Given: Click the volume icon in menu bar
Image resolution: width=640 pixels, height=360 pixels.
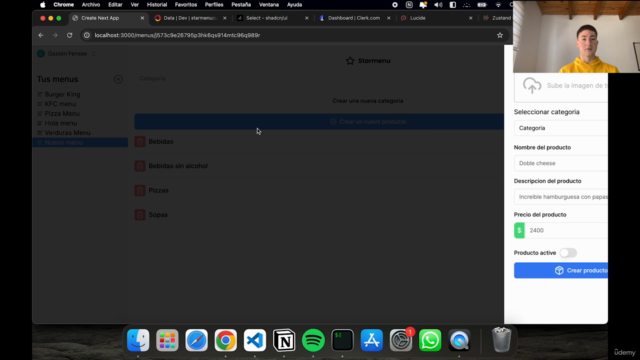Looking at the screenshot, I should click(x=438, y=5).
